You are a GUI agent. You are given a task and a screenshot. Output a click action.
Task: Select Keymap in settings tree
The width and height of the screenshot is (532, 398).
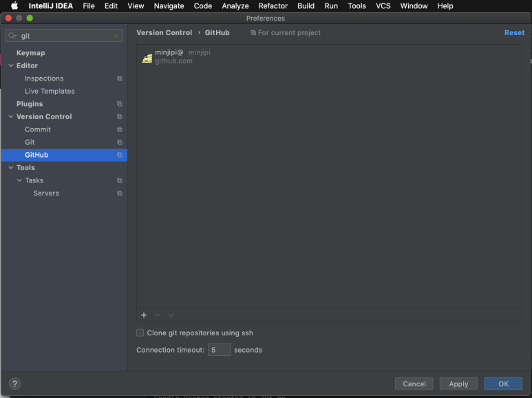(x=30, y=52)
